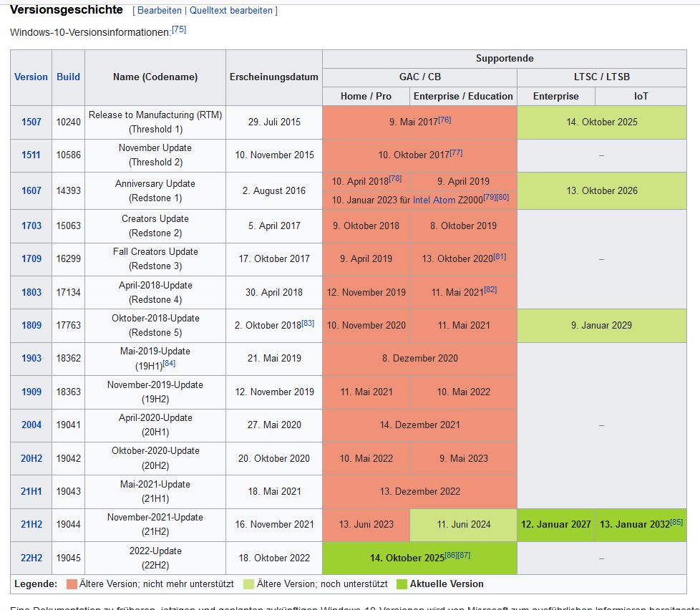Click the red legend swatch for unsupported versions
The height and width of the screenshot is (610, 700).
pyautogui.click(x=72, y=584)
